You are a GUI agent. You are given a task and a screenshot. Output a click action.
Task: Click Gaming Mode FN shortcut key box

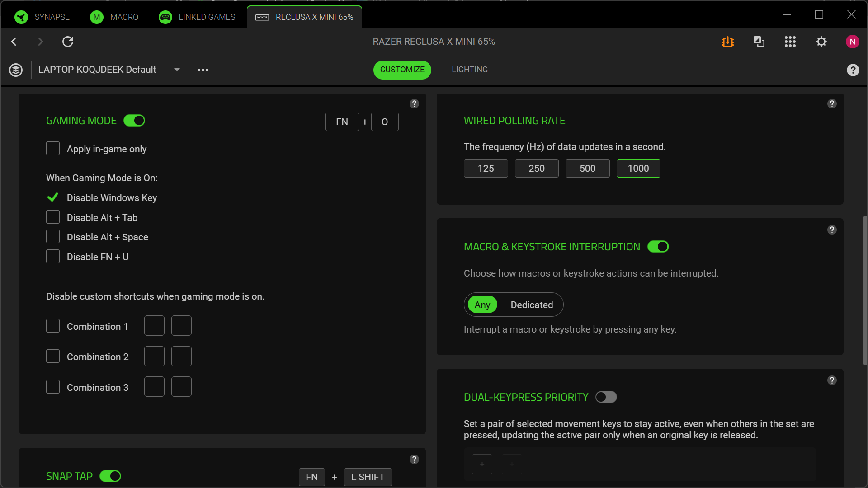point(342,122)
